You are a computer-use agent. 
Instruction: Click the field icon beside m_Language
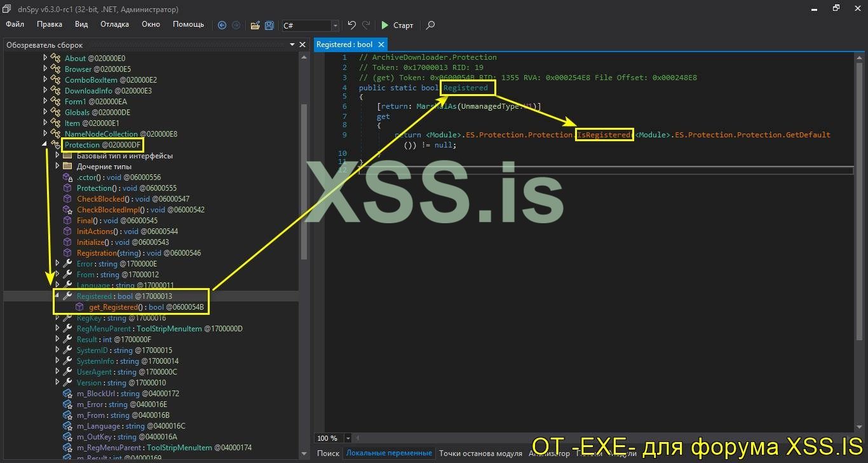[x=67, y=425]
